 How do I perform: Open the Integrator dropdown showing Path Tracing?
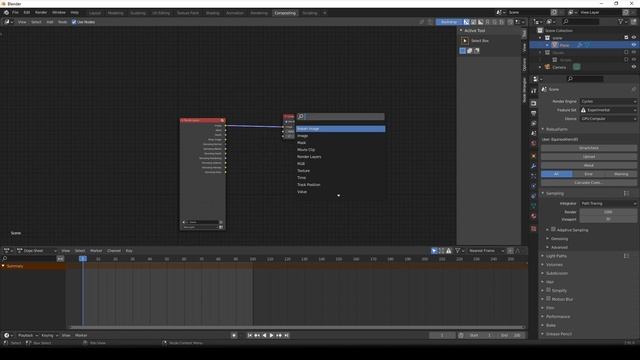pyautogui.click(x=608, y=203)
